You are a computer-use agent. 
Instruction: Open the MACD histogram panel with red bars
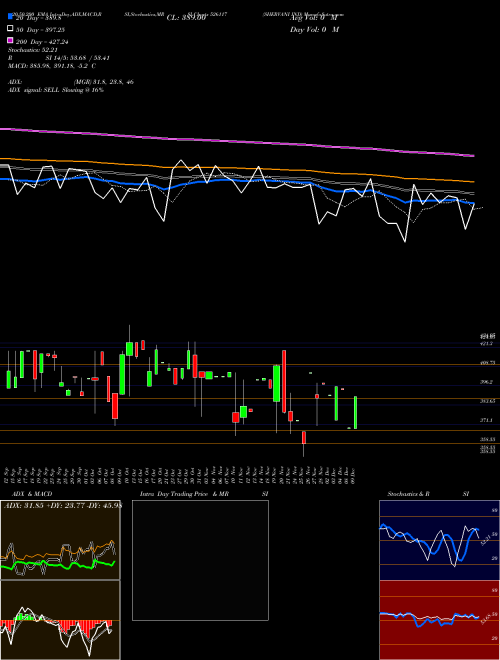coord(60,620)
